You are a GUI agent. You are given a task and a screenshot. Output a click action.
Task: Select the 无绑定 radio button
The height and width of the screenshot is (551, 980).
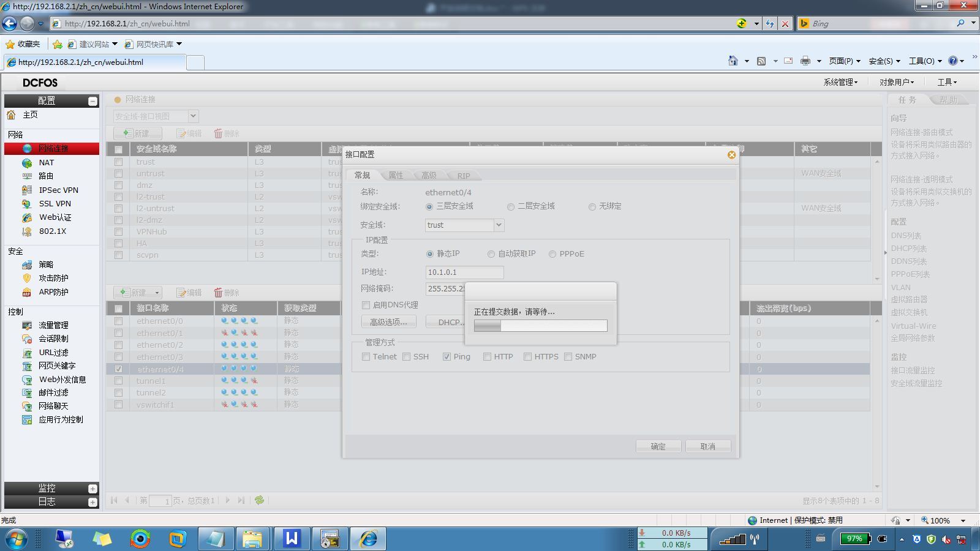(592, 207)
